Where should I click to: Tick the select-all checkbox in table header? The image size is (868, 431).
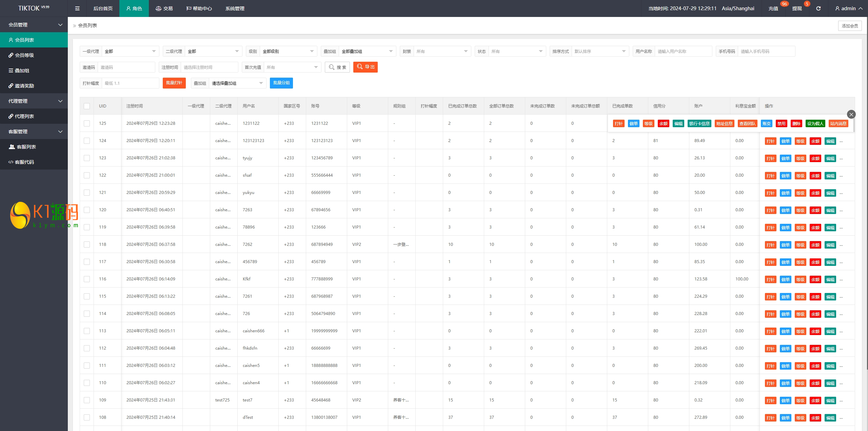pyautogui.click(x=87, y=106)
